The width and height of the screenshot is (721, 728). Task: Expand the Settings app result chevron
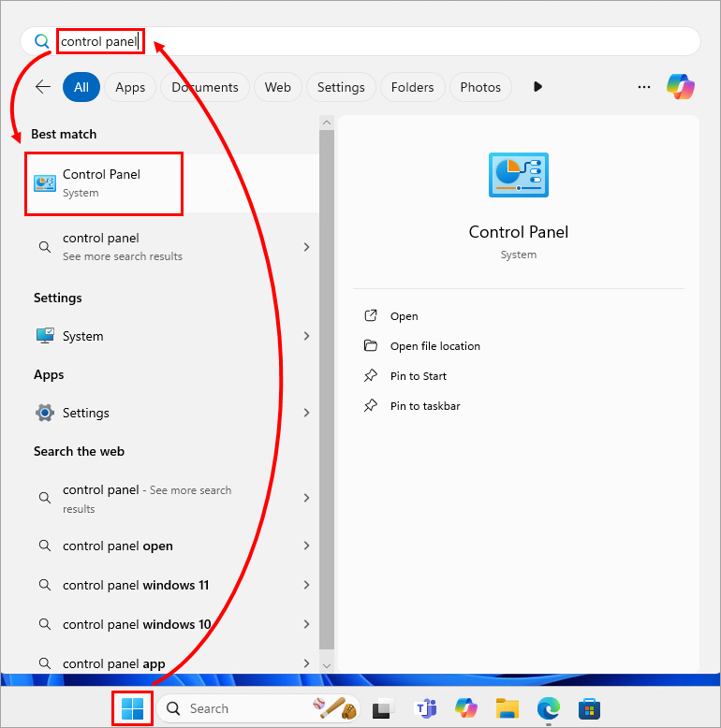306,413
